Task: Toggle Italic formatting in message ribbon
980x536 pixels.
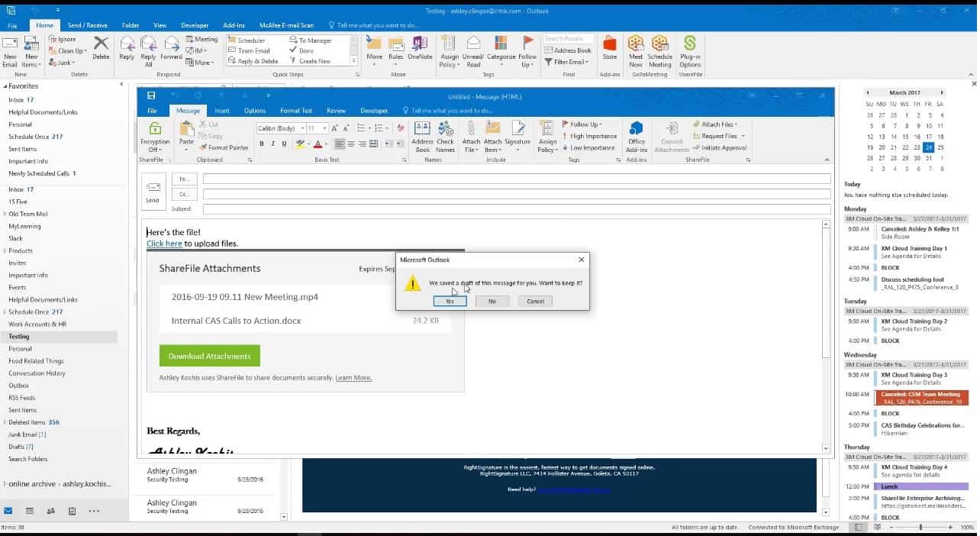Action: click(272, 144)
